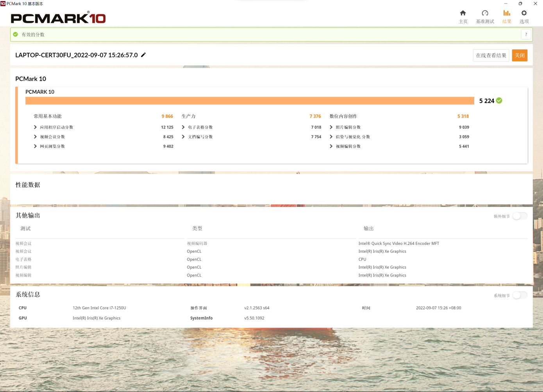This screenshot has height=392, width=543.
Task: Click the 输出 column header
Action: click(369, 228)
